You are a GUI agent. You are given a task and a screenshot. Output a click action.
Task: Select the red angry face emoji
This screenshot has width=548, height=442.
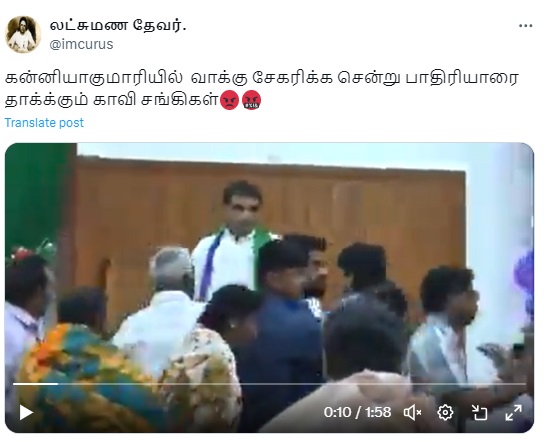[x=229, y=100]
